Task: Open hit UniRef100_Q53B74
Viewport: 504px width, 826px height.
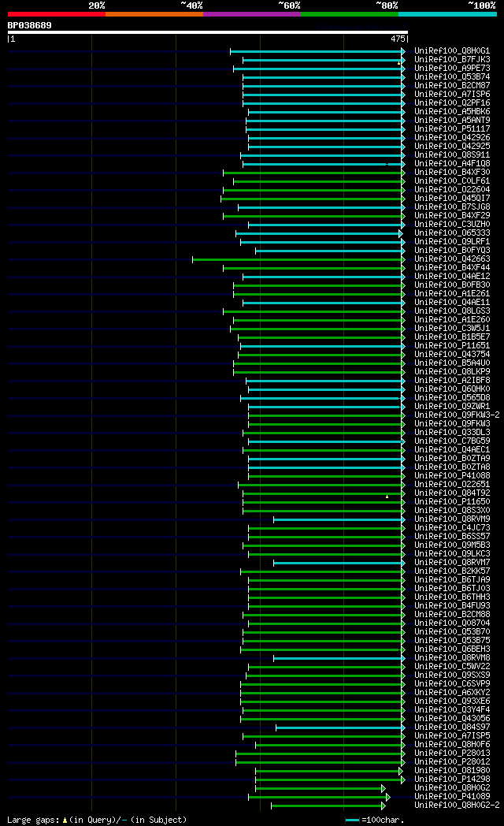Action: [452, 77]
